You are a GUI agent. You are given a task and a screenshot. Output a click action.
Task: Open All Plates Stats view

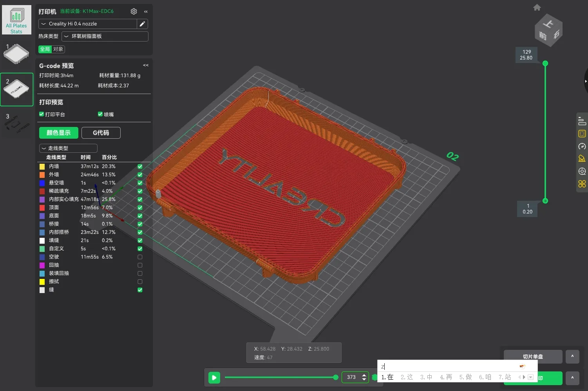tap(16, 20)
